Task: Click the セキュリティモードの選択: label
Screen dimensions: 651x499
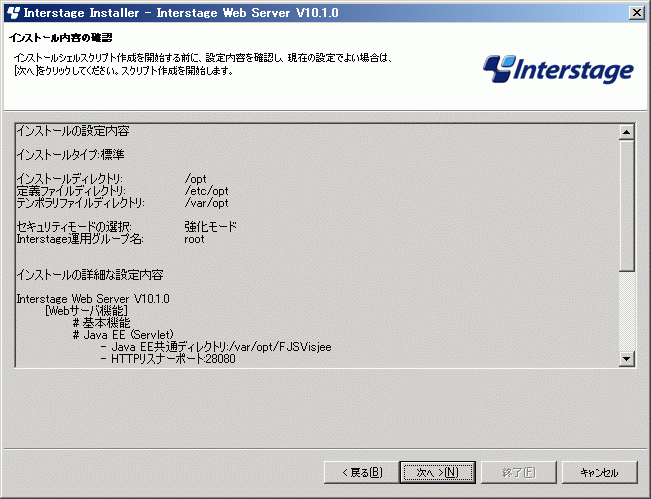Action: (x=74, y=227)
